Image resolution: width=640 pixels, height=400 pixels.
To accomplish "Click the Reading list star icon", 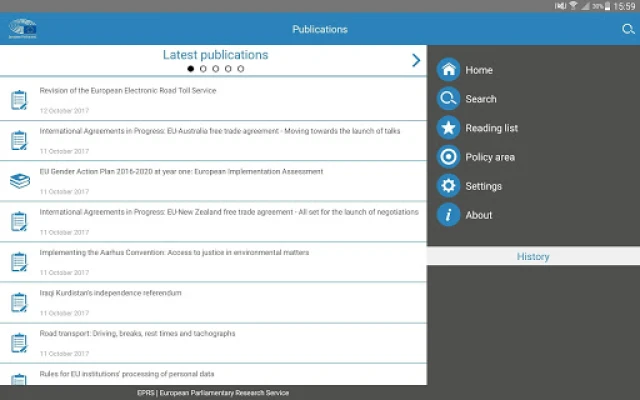I will point(449,128).
